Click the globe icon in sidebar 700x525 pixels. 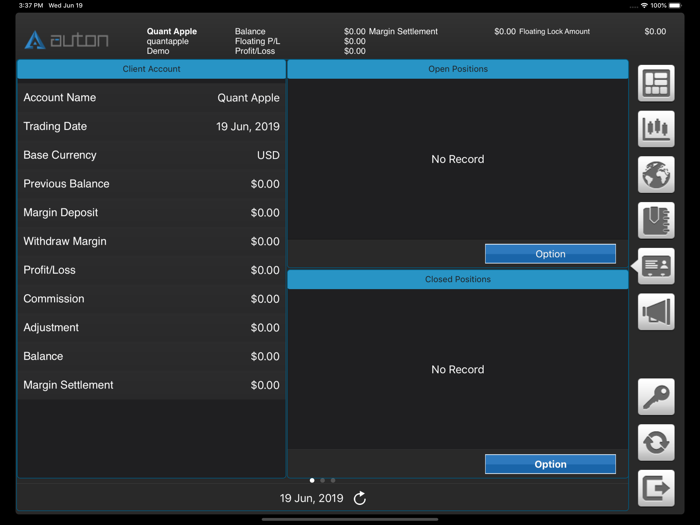pos(656,175)
